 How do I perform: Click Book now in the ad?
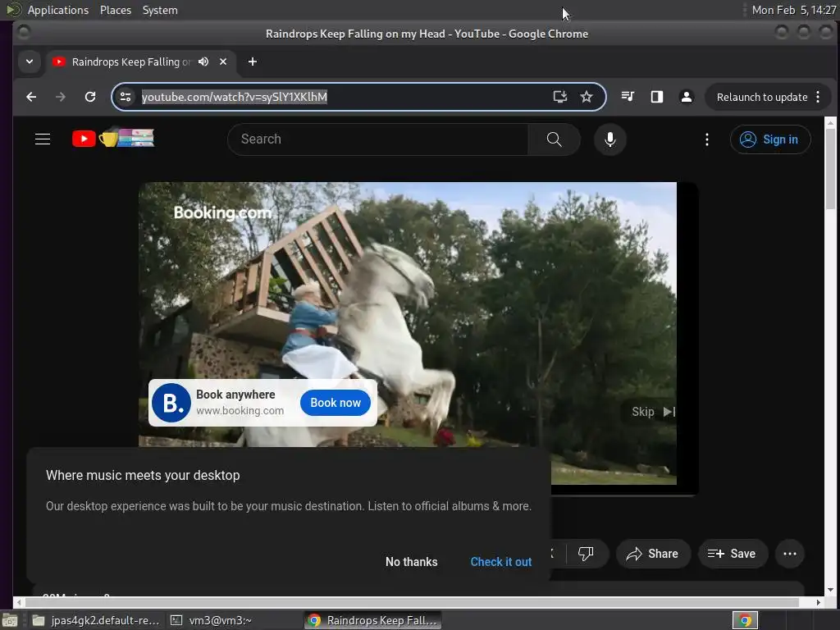tap(336, 403)
